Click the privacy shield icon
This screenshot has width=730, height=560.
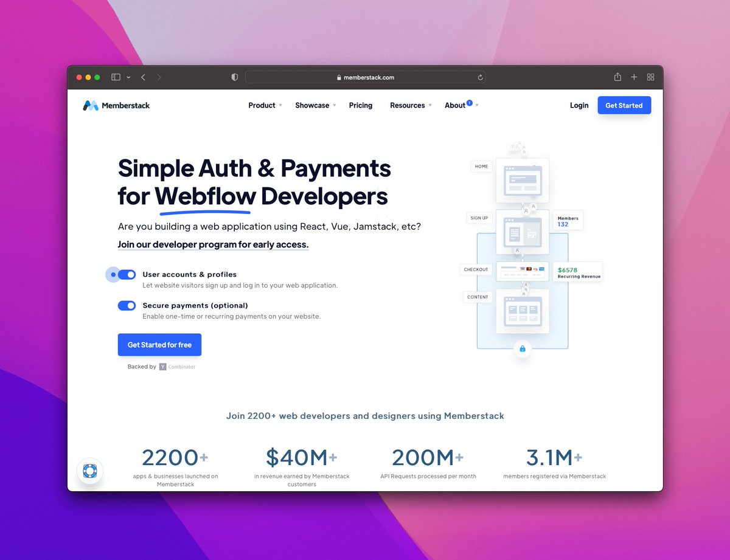[235, 77]
